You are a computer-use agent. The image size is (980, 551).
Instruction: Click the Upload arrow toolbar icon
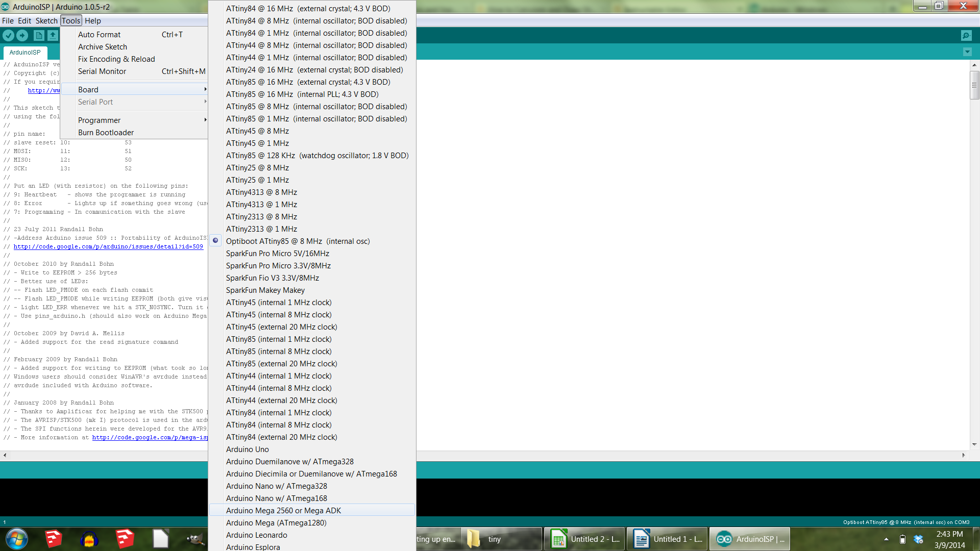click(22, 35)
